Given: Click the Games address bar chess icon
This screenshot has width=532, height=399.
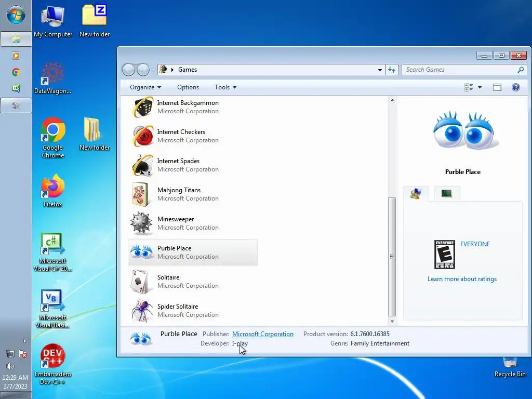Looking at the screenshot, I should click(x=163, y=69).
